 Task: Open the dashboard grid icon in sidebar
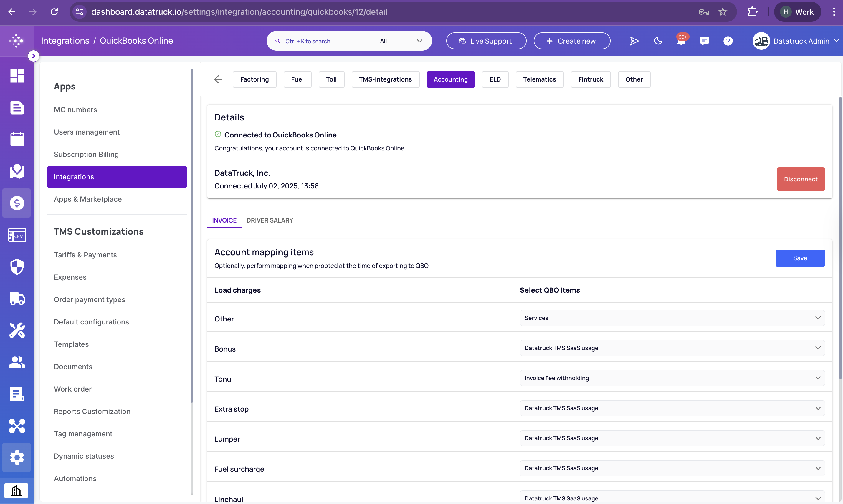coord(17,76)
